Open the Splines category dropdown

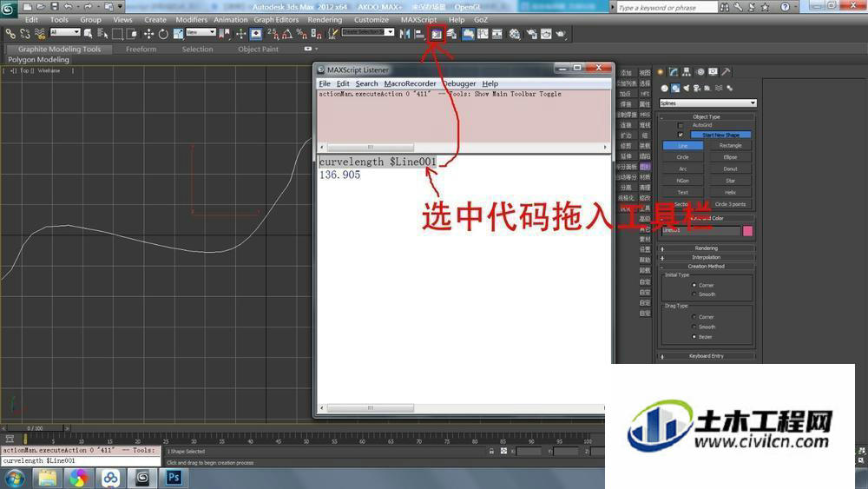(707, 103)
